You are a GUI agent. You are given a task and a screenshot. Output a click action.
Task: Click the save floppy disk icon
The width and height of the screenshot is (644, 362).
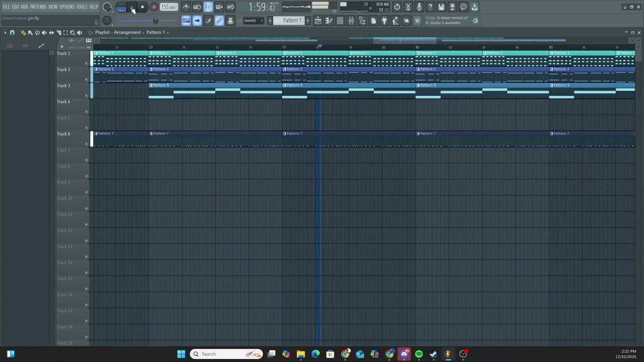pyautogui.click(x=441, y=7)
